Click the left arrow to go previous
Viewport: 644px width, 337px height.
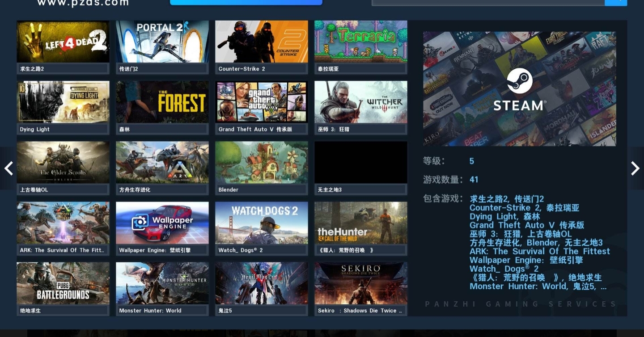[8, 168]
